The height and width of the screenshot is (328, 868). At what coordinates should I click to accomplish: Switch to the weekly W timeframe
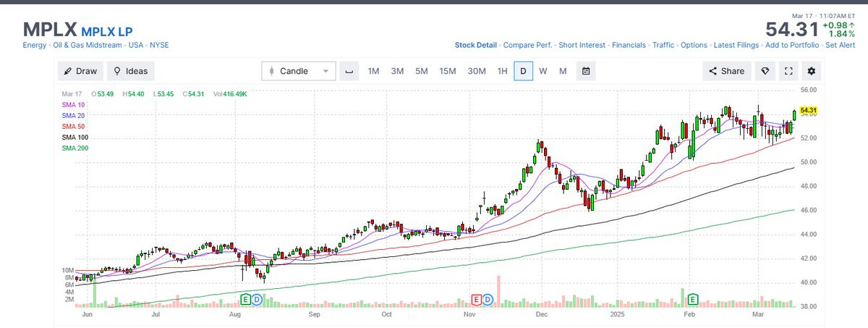(x=542, y=71)
